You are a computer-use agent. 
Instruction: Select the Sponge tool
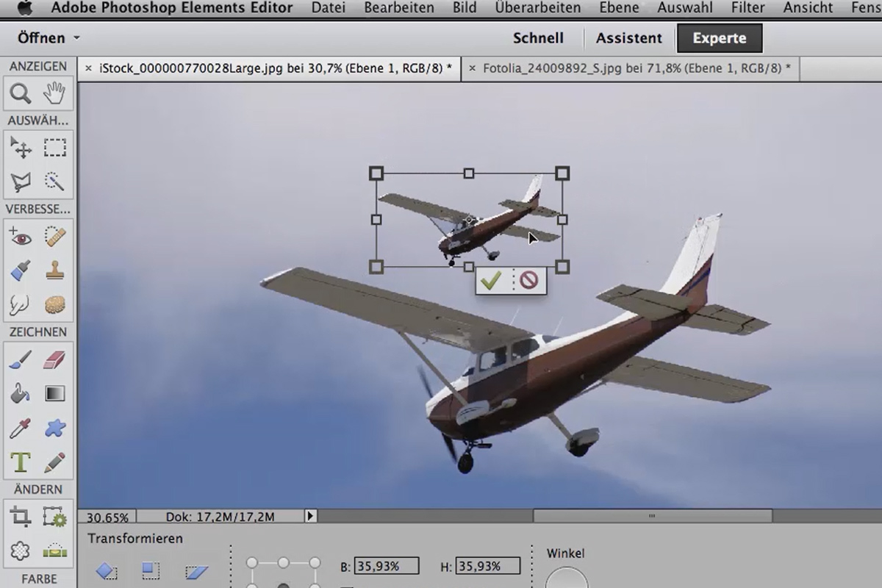coord(55,304)
